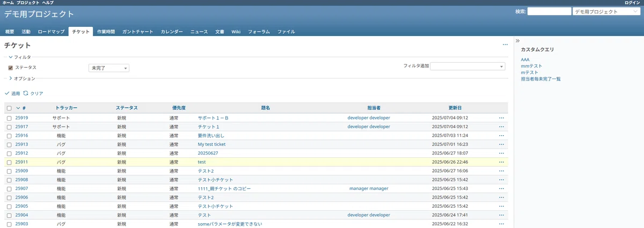Open the AAA custom query
Screen dimensions: 644x228
pos(525,60)
